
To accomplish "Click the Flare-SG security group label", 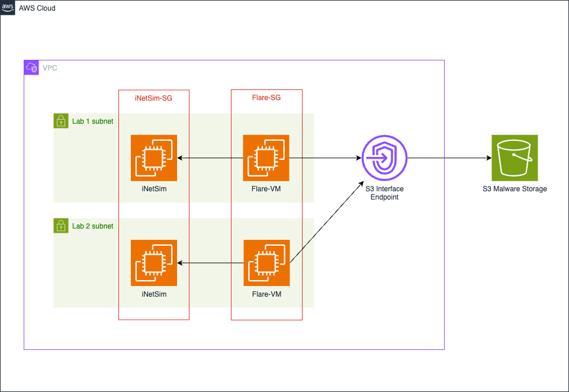I will coord(266,98).
